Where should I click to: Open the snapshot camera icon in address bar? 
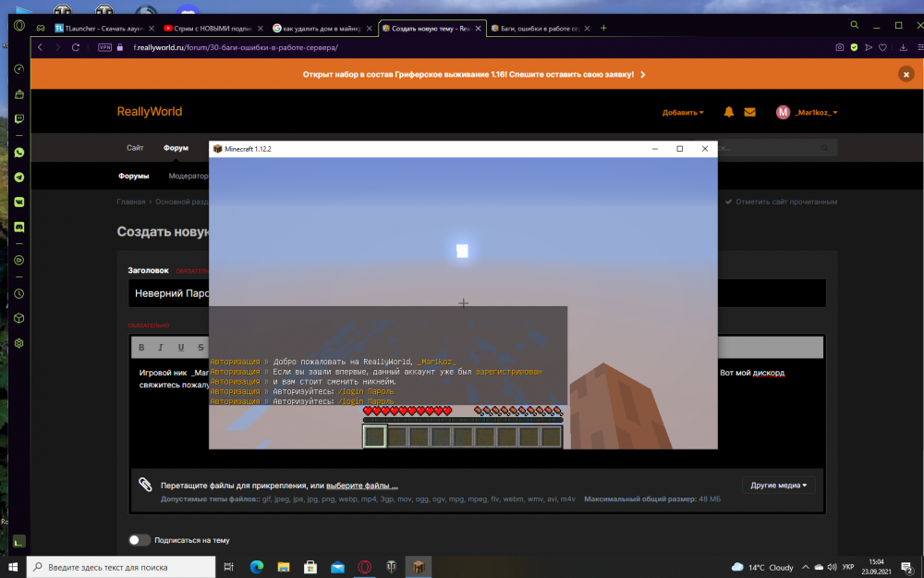click(839, 47)
